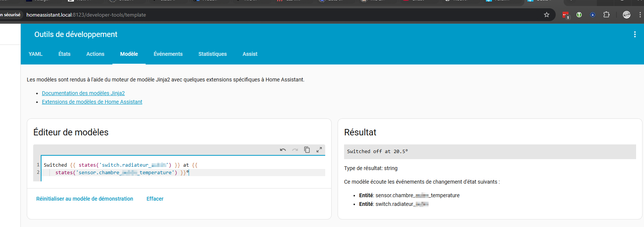The width and height of the screenshot is (644, 227).
Task: Bookmark this page with the star icon
Action: point(547,15)
